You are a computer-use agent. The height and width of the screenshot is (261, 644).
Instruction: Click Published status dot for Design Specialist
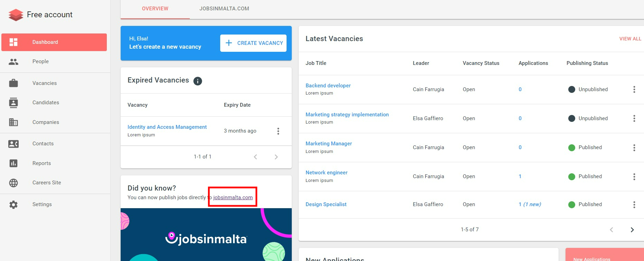point(572,205)
